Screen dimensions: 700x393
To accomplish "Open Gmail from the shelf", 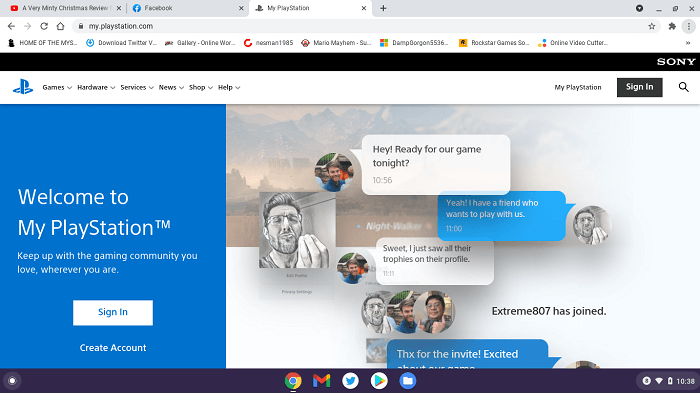I will click(321, 381).
